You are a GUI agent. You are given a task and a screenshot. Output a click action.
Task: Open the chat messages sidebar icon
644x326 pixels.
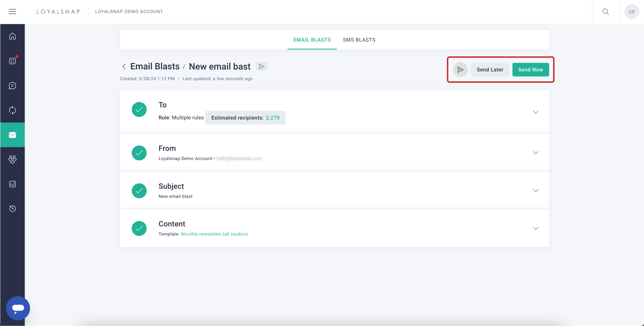[x=12, y=86]
